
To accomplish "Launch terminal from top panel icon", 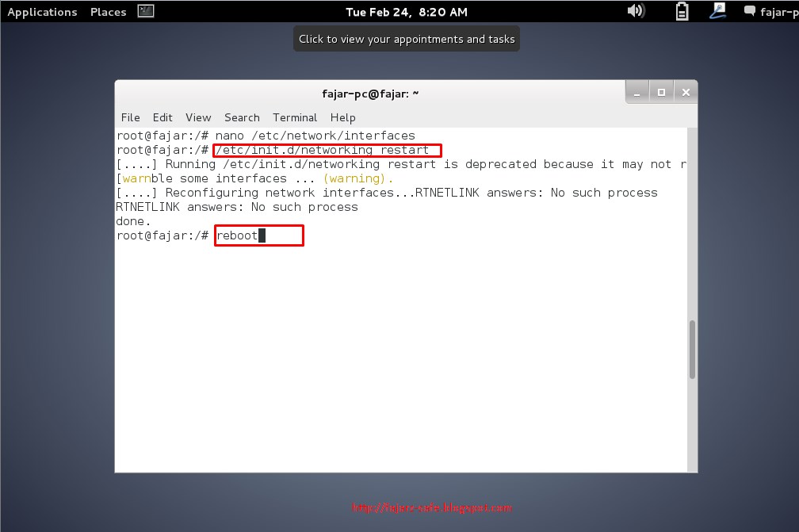I will (146, 10).
